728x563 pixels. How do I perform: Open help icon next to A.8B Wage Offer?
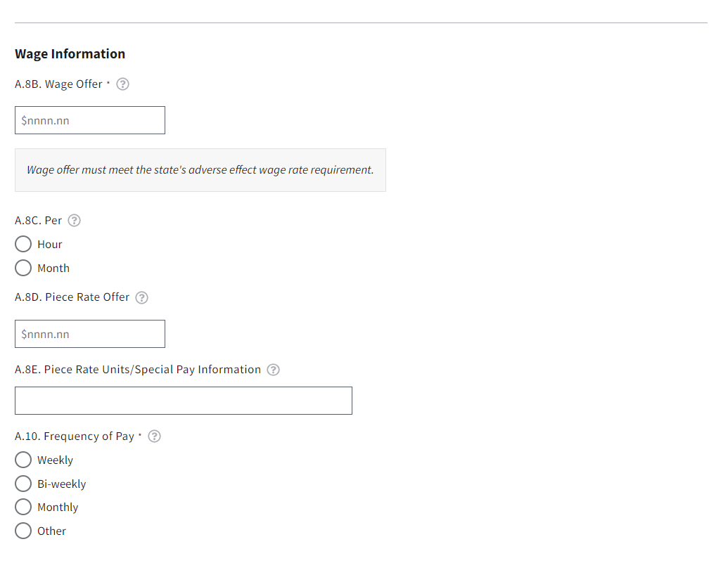tap(122, 84)
